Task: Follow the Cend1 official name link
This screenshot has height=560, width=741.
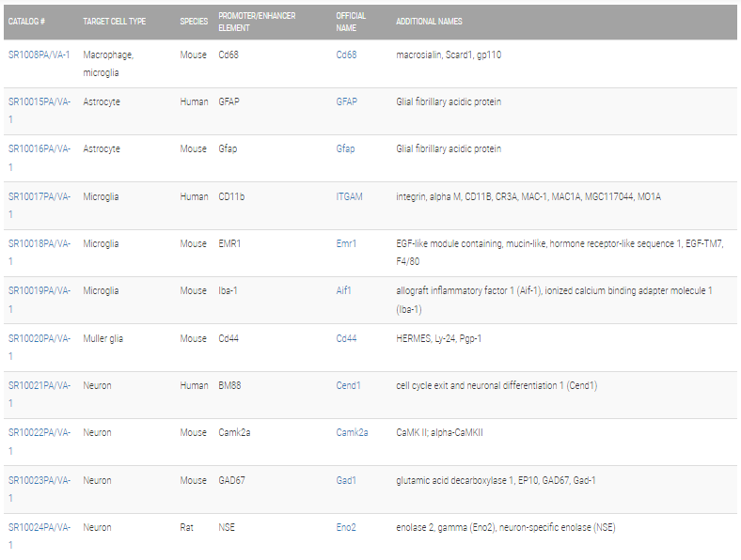Action: pos(348,385)
